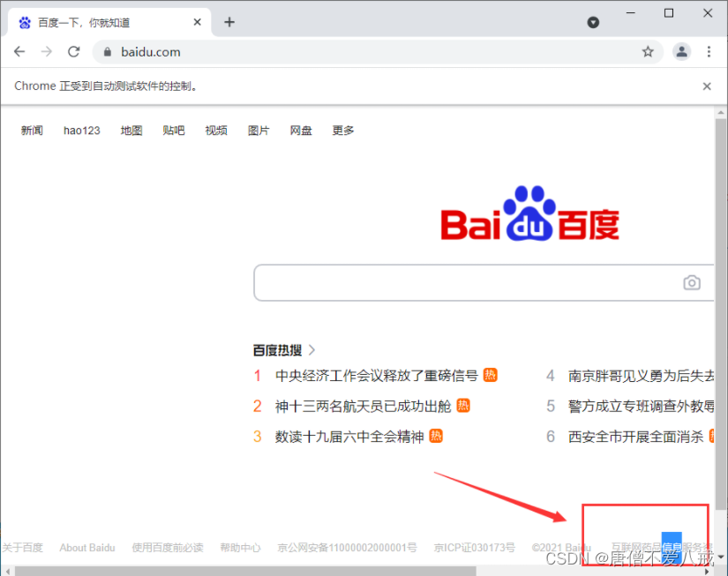Open Chrome's three-dot menu
The image size is (728, 576).
[x=709, y=51]
